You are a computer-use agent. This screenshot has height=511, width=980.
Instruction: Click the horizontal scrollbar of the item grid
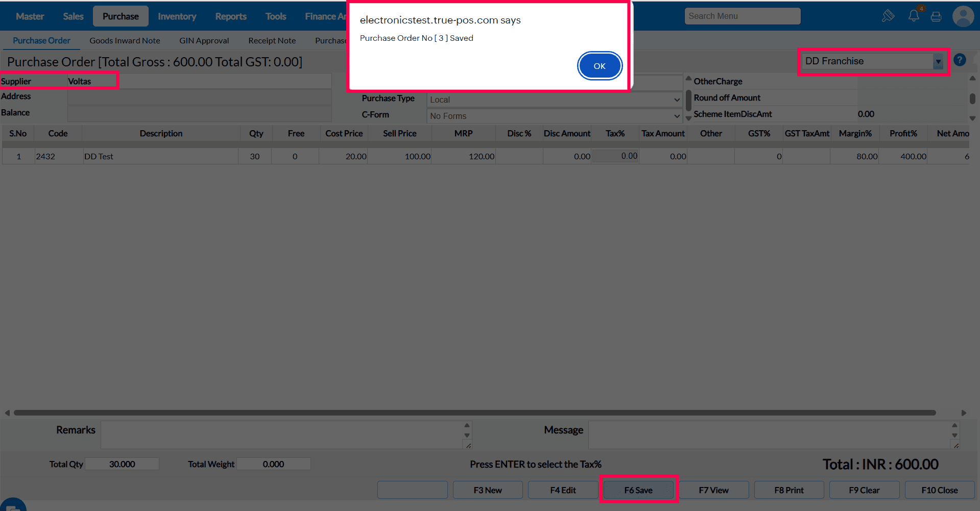click(x=475, y=412)
